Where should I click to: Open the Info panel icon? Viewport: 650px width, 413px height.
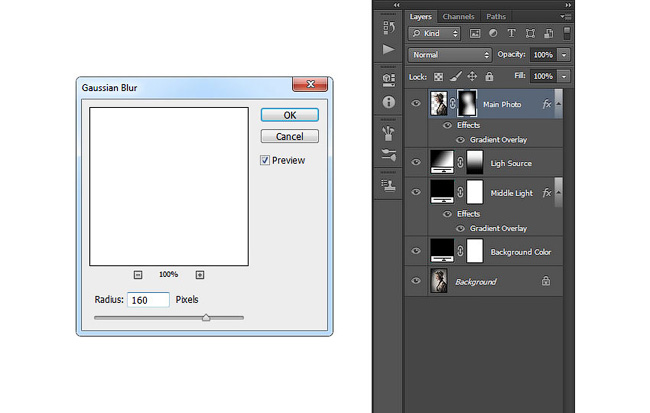(388, 102)
